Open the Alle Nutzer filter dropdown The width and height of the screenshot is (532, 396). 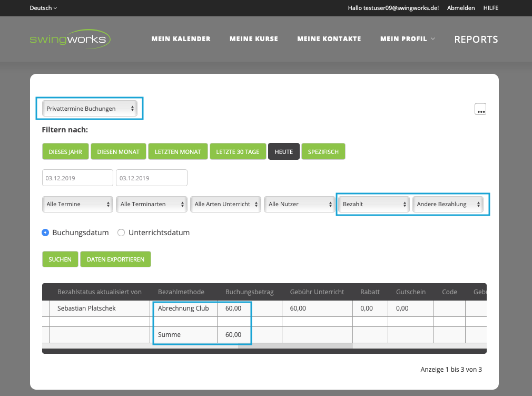click(x=299, y=204)
